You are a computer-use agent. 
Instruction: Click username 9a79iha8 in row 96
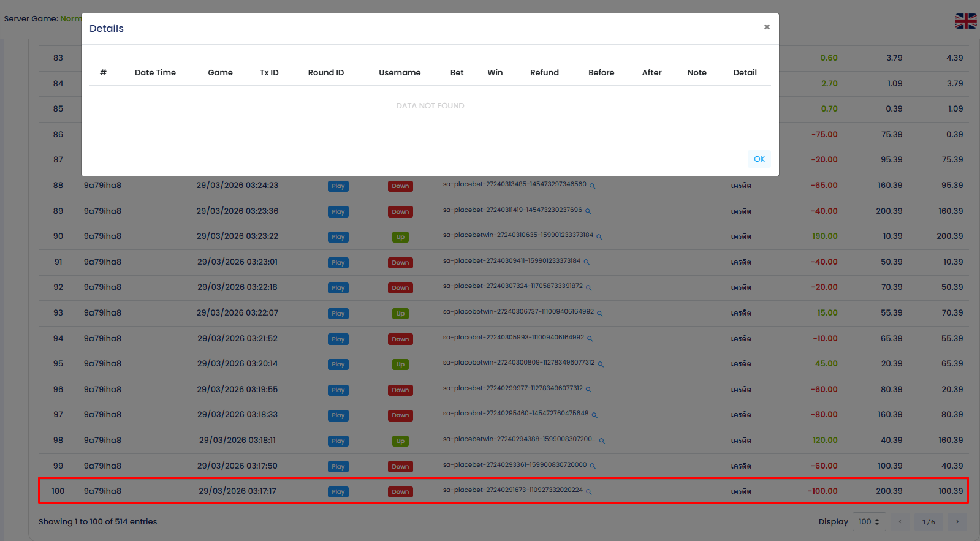[x=102, y=390]
